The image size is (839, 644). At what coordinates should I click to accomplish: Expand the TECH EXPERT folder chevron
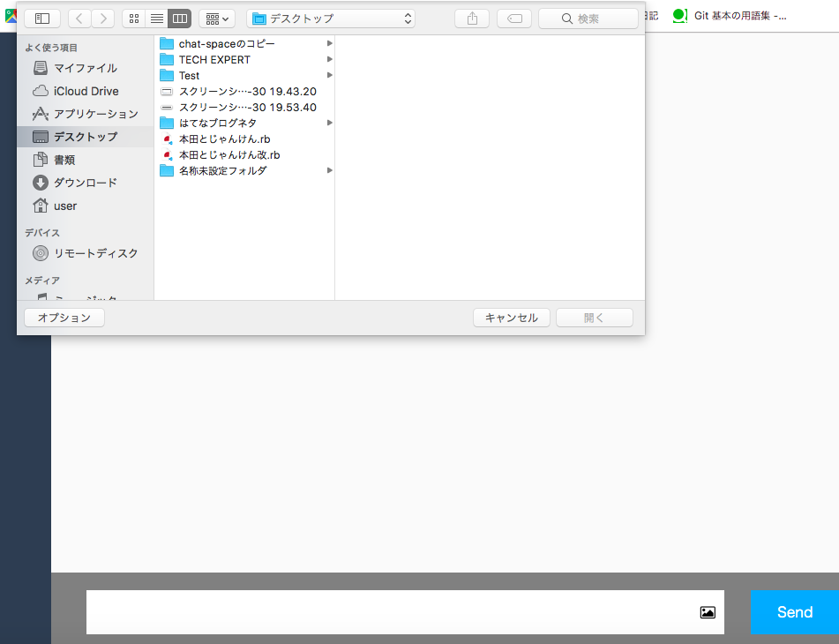point(328,59)
